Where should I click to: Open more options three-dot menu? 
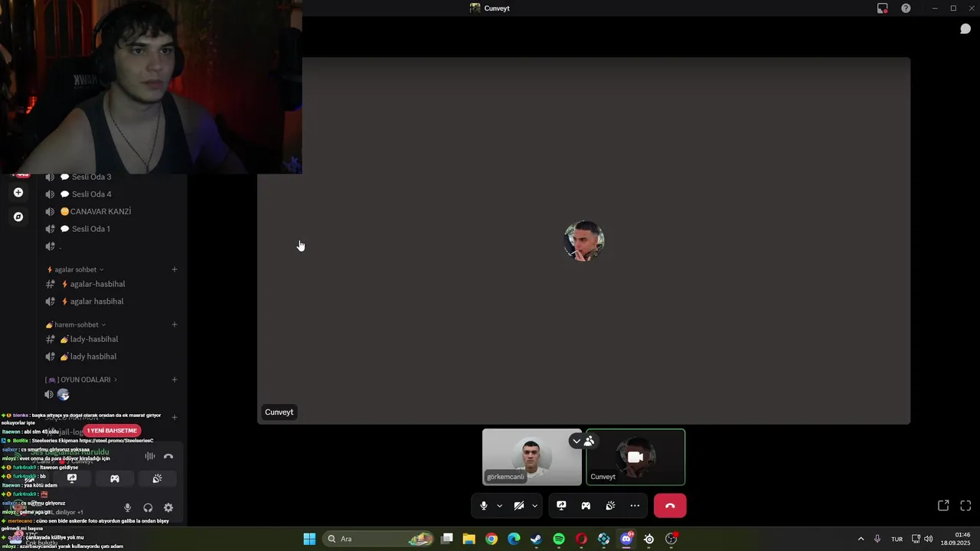point(635,506)
